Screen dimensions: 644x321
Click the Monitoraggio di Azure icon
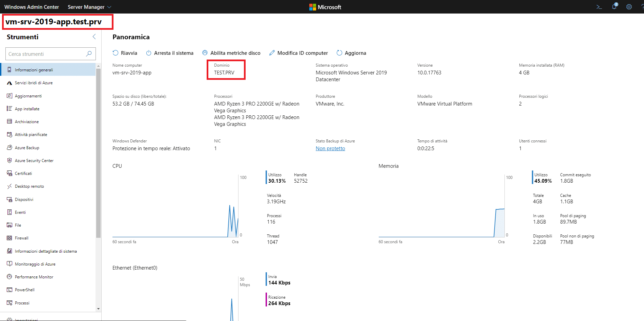(x=9, y=264)
